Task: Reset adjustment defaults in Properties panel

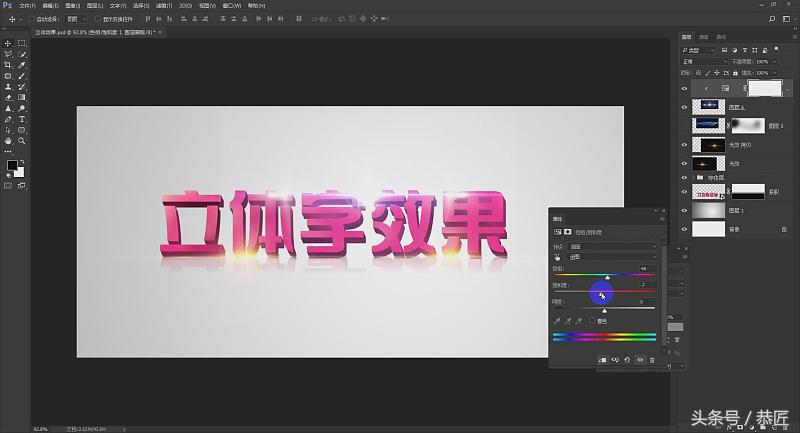Action: (627, 360)
